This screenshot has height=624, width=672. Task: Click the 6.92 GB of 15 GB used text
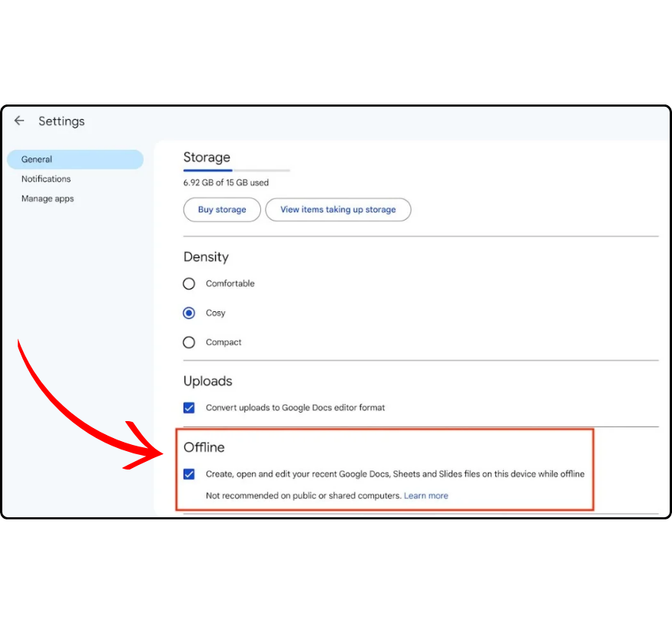click(x=226, y=183)
